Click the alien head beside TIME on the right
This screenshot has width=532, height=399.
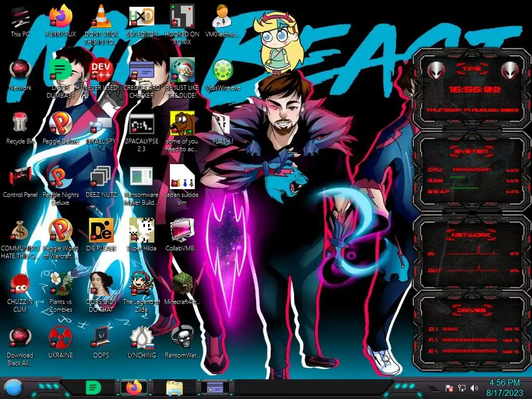(x=510, y=71)
